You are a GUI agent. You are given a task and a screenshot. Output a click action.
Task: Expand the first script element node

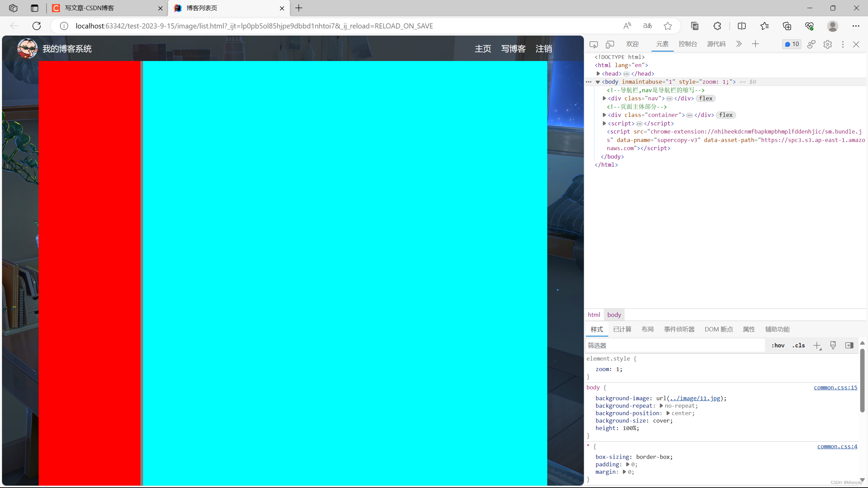click(604, 123)
